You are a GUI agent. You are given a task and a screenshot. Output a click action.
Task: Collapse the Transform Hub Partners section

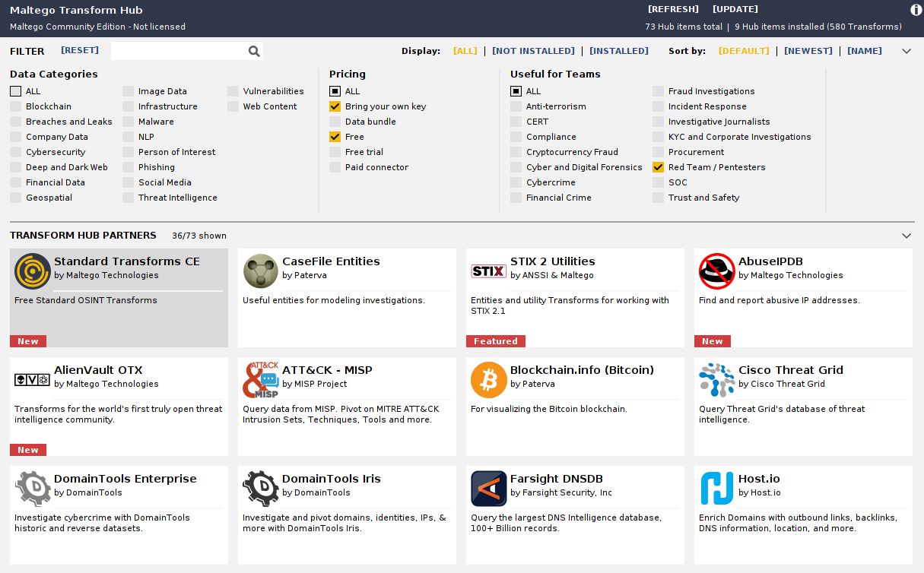point(907,236)
